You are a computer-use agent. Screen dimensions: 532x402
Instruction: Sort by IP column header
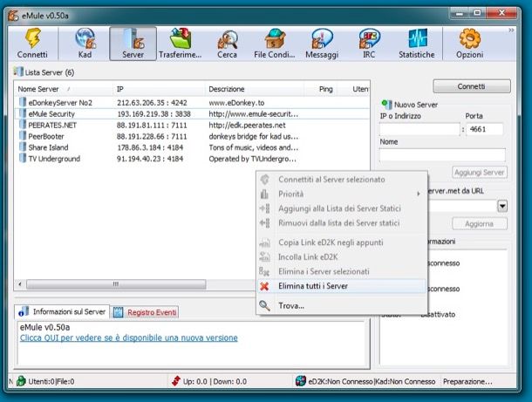click(x=159, y=89)
